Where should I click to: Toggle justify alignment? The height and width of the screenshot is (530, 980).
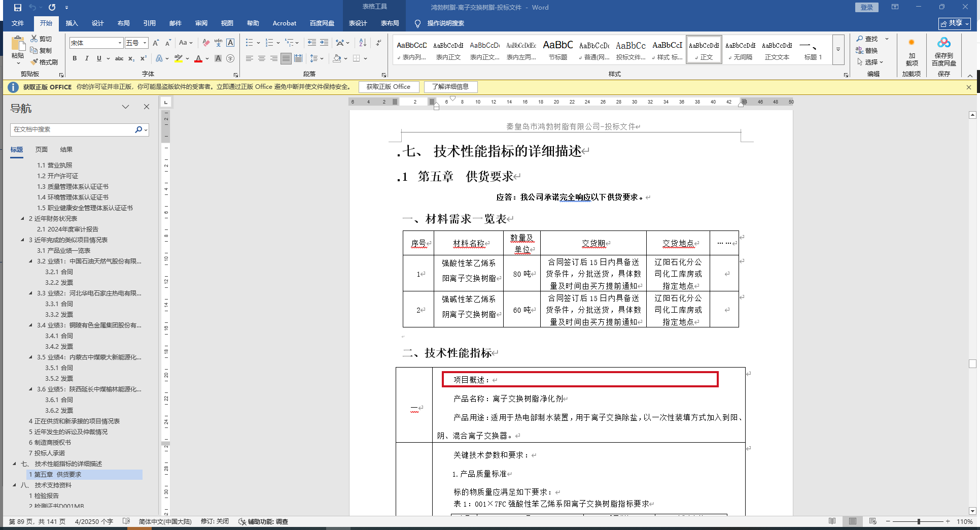[x=286, y=59]
